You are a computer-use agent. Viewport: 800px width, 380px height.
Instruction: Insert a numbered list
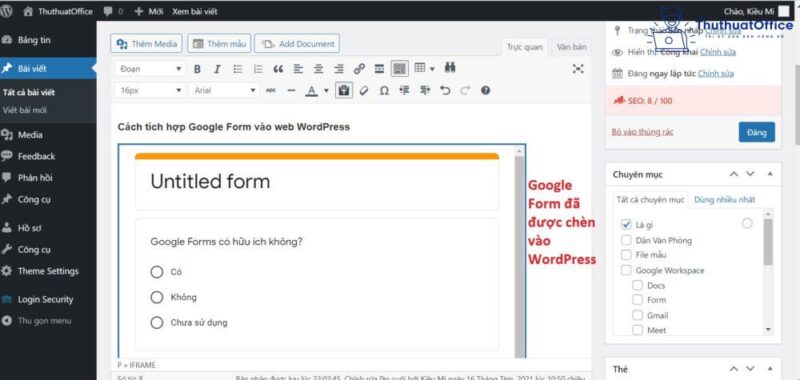coord(258,69)
